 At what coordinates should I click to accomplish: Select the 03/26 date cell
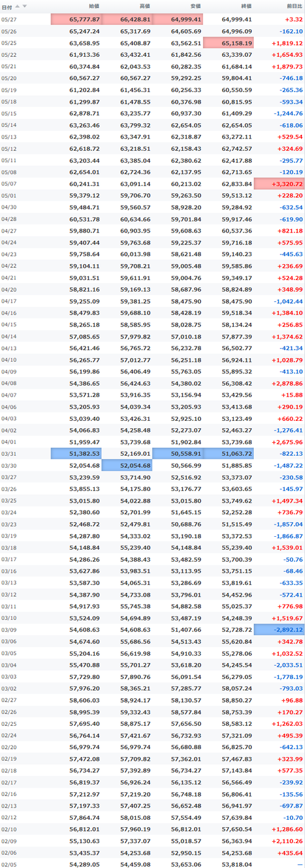(x=9, y=490)
